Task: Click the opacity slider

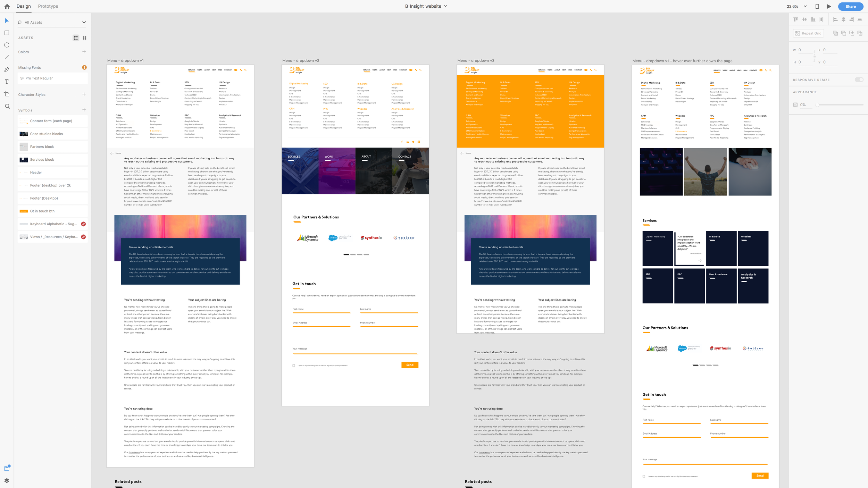Action: click(x=840, y=105)
